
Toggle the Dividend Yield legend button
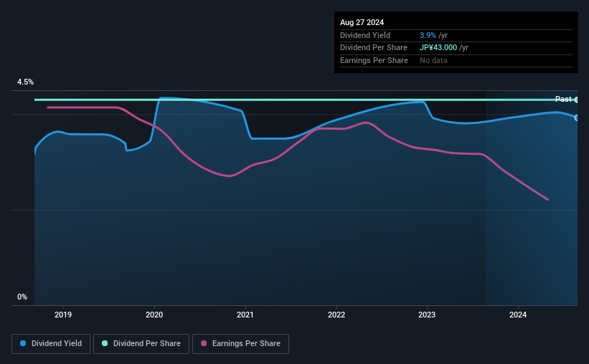tap(51, 344)
